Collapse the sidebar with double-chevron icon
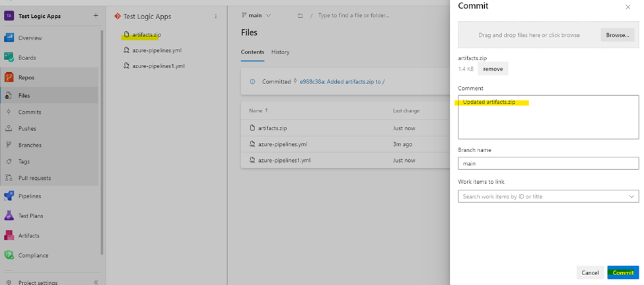Image resolution: width=644 pixels, height=285 pixels. 96,282
